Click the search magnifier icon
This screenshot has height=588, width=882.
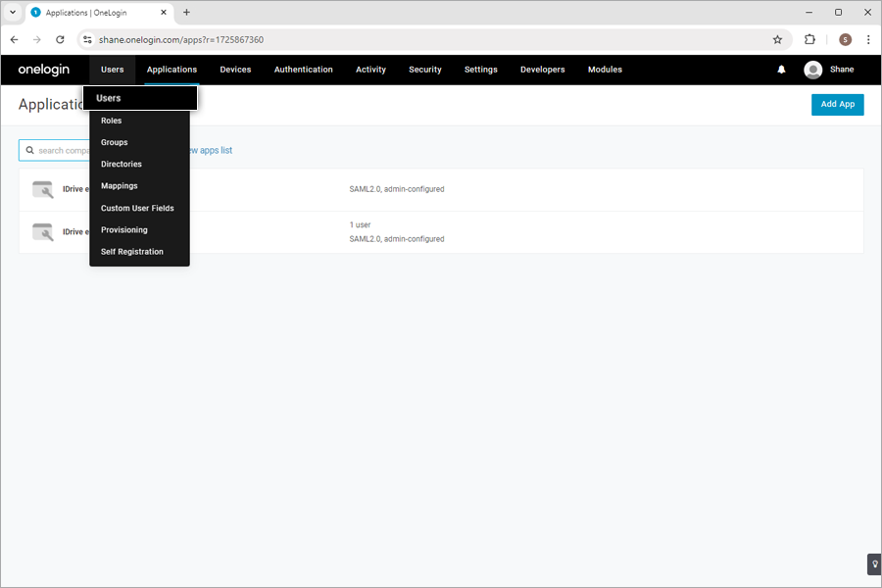29,150
